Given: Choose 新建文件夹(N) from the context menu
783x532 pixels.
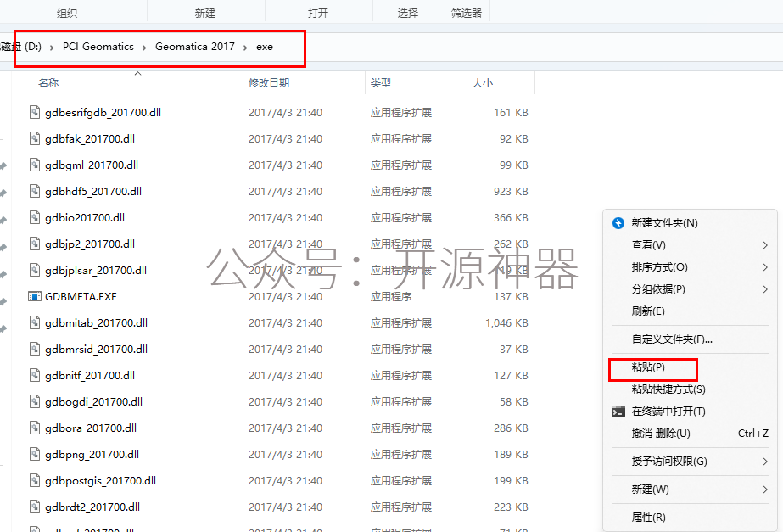Looking at the screenshot, I should click(x=690, y=223).
